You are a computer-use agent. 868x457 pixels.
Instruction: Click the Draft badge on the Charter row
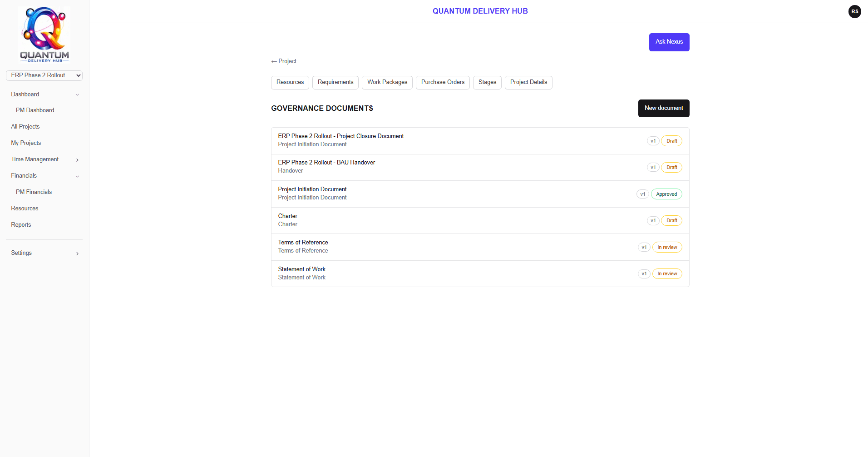coord(671,221)
